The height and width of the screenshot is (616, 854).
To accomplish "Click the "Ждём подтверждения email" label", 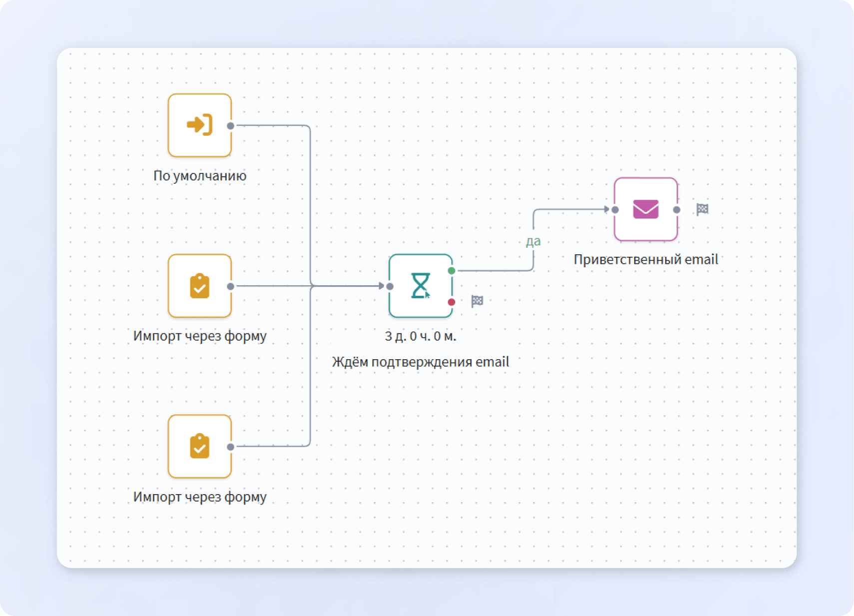I will [x=420, y=362].
